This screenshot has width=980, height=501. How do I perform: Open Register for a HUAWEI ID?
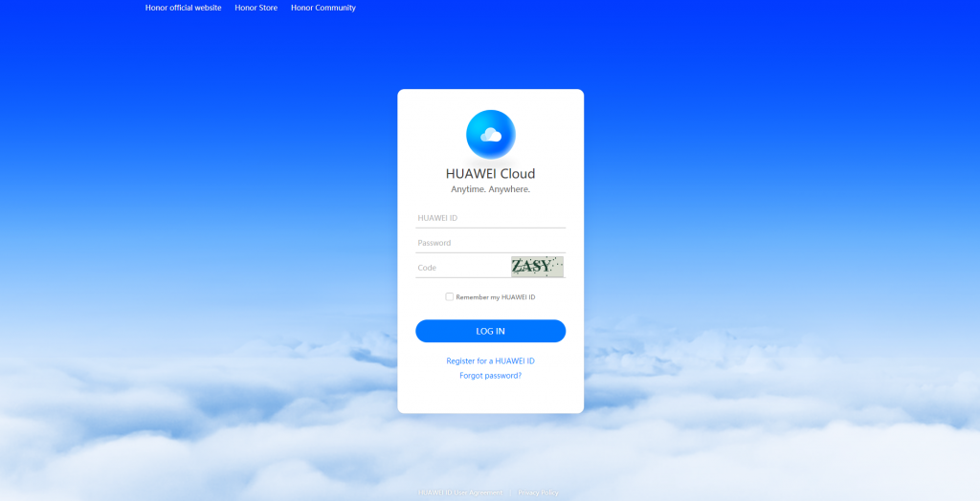(491, 361)
